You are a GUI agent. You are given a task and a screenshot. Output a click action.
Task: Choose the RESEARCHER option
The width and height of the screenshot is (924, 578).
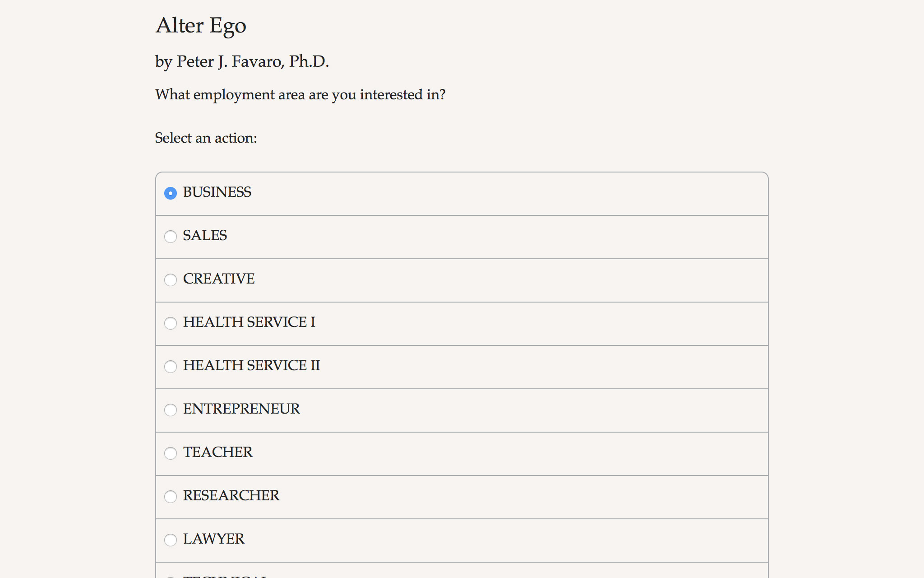point(171,497)
